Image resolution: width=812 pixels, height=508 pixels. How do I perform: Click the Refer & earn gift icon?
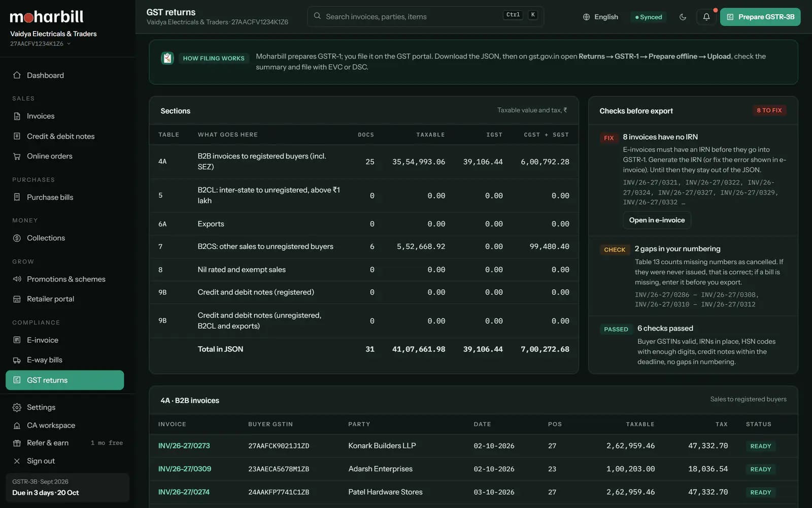[x=17, y=443]
